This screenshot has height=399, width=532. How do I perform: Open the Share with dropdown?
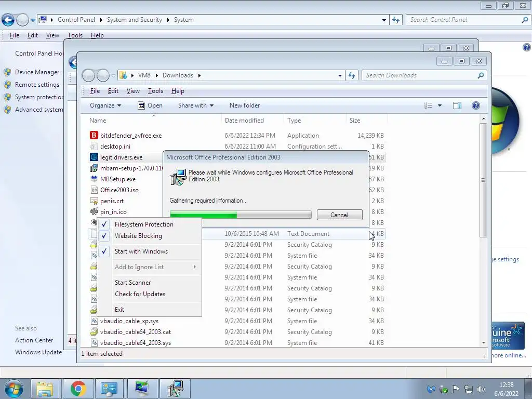(196, 105)
